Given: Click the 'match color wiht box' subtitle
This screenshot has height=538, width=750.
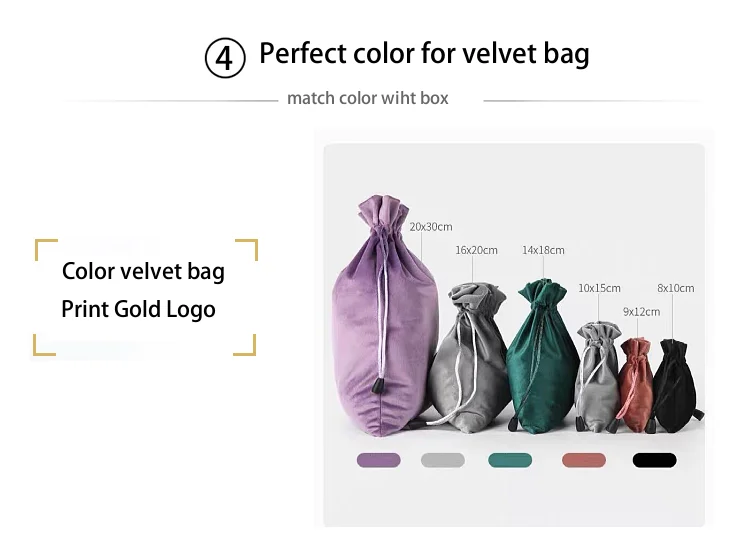Looking at the screenshot, I should point(367,98).
